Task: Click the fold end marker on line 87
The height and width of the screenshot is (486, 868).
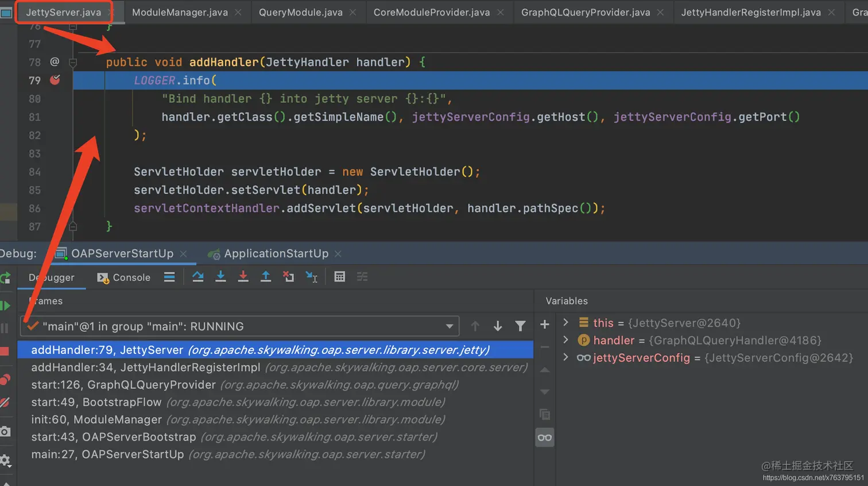Action: [73, 226]
